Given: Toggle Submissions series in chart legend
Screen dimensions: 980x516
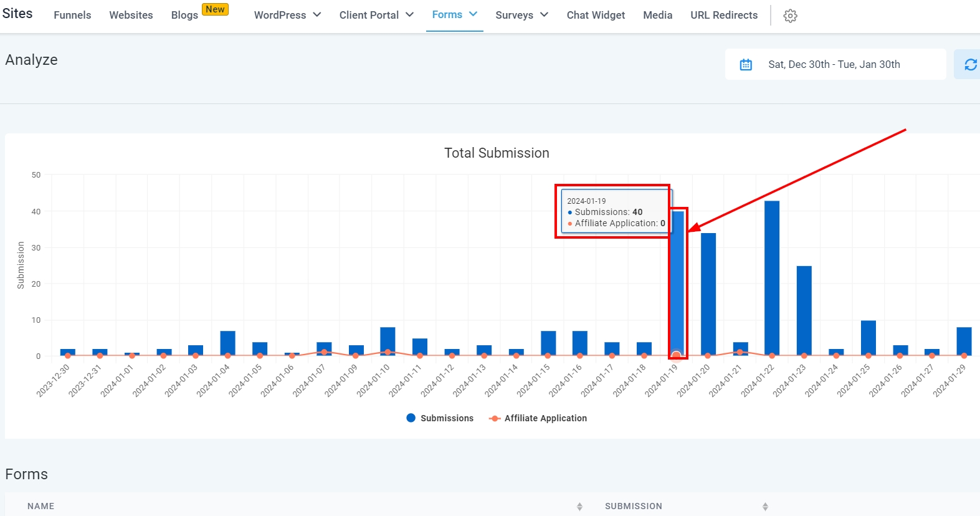Looking at the screenshot, I should click(440, 418).
